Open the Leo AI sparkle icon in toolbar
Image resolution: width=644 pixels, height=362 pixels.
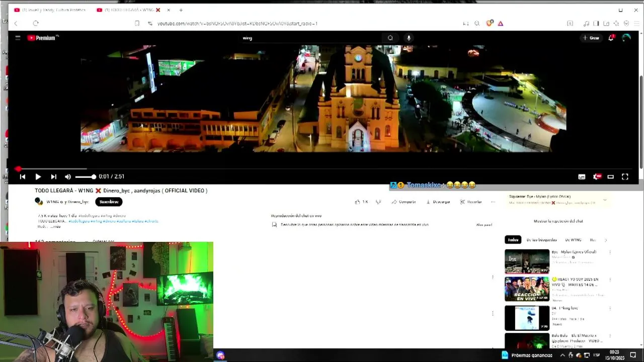616,24
